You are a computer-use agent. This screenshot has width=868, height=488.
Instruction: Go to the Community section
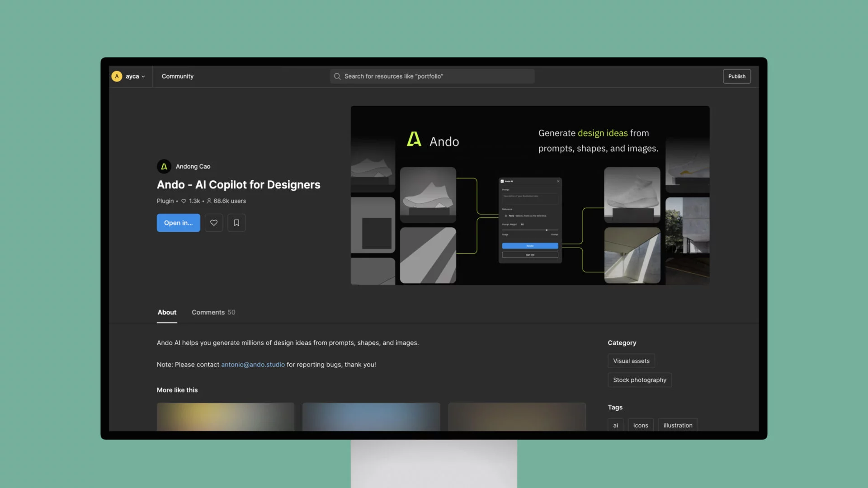(x=178, y=76)
